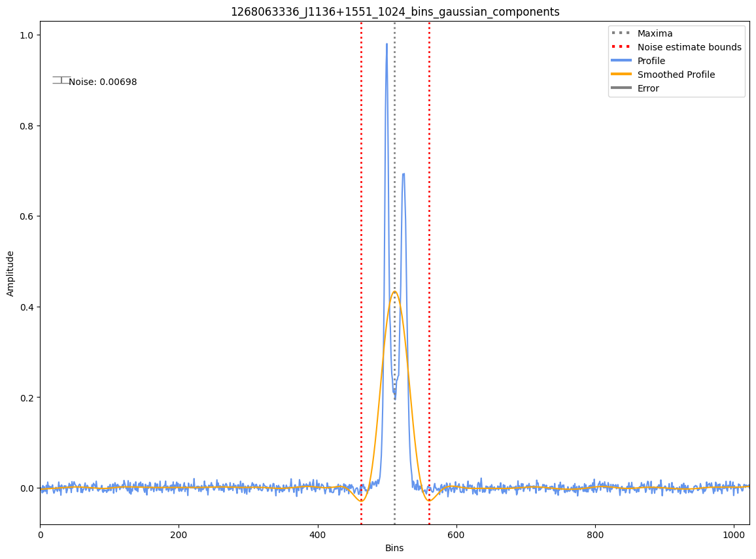756x559 pixels.
Task: Click the blue Profile legend line sample
Action: [x=621, y=61]
